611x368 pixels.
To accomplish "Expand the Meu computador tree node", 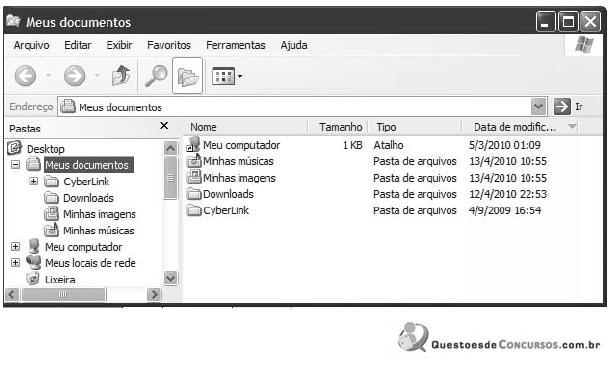I will point(15,246).
